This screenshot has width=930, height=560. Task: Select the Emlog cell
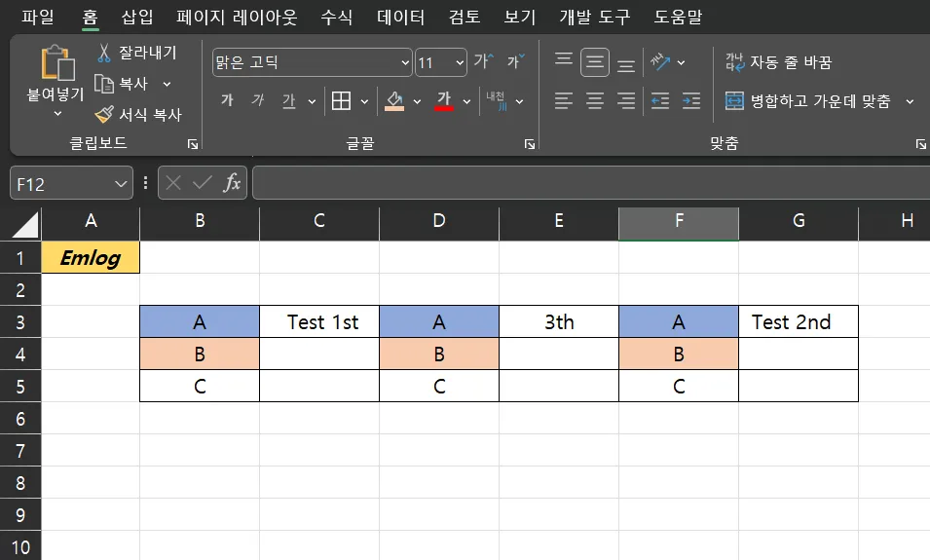(91, 257)
